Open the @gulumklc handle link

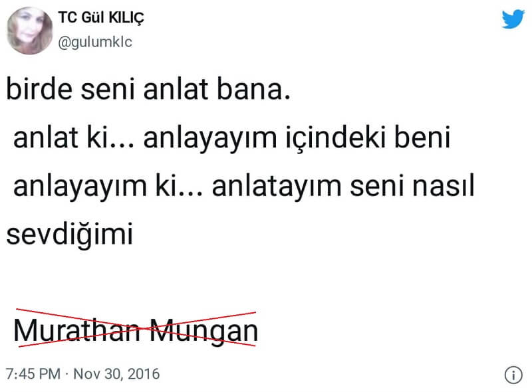point(95,42)
